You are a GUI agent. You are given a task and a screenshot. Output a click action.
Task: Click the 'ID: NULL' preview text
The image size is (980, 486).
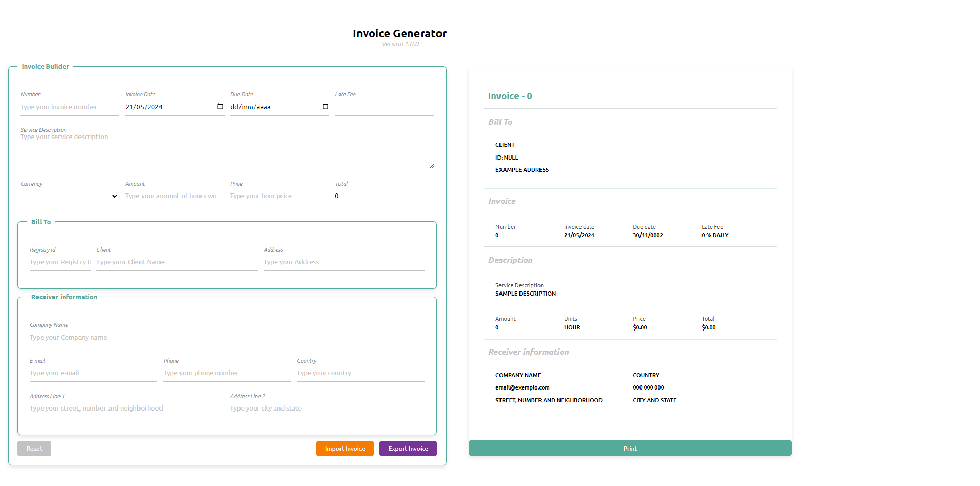click(x=507, y=158)
